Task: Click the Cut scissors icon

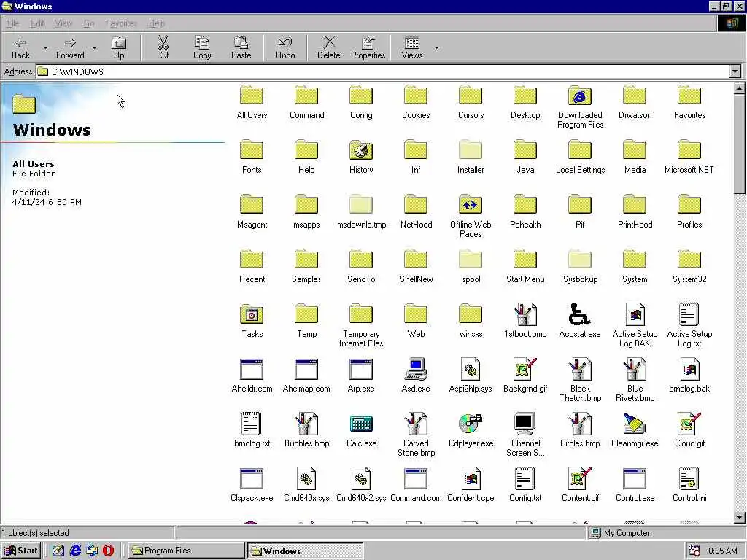Action: [x=163, y=43]
